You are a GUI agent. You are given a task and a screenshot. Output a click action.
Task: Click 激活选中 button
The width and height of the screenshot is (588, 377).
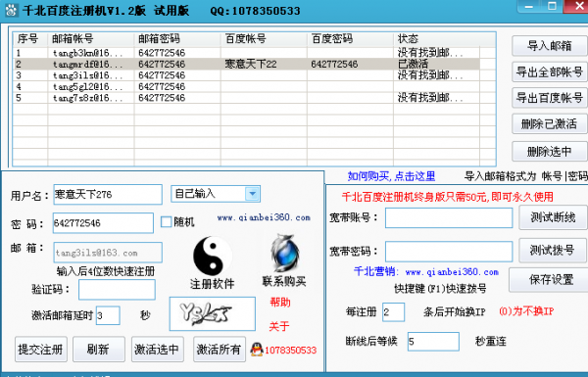tap(157, 350)
